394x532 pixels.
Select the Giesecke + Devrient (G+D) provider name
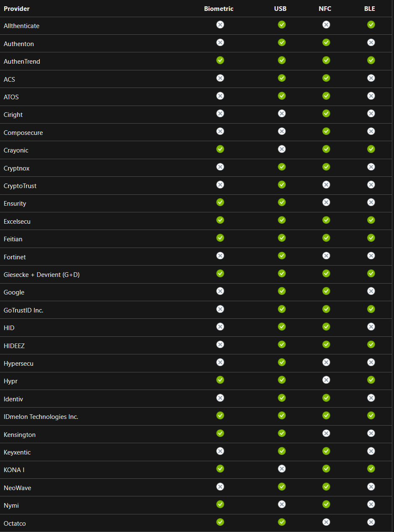pos(41,275)
